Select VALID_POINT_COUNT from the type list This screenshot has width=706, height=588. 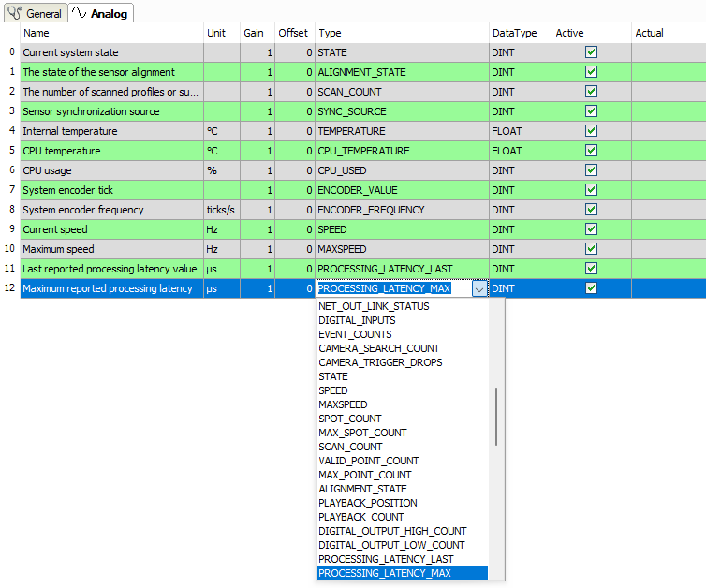point(369,461)
